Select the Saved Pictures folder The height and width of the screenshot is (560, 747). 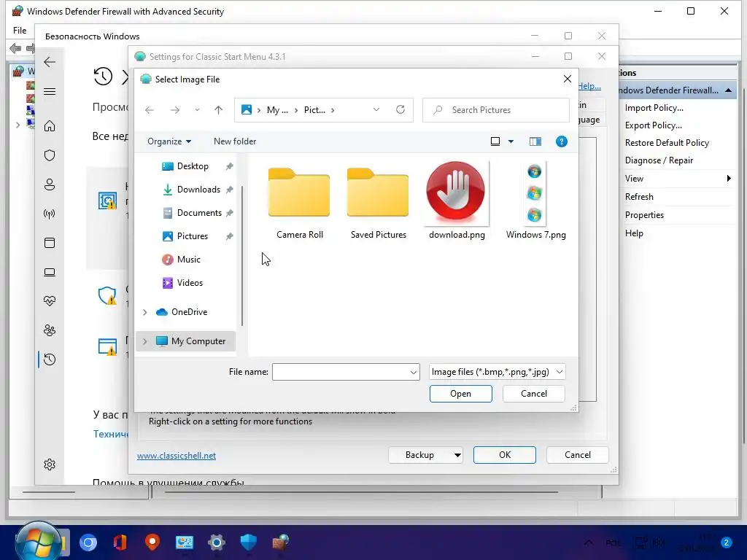pyautogui.click(x=379, y=203)
